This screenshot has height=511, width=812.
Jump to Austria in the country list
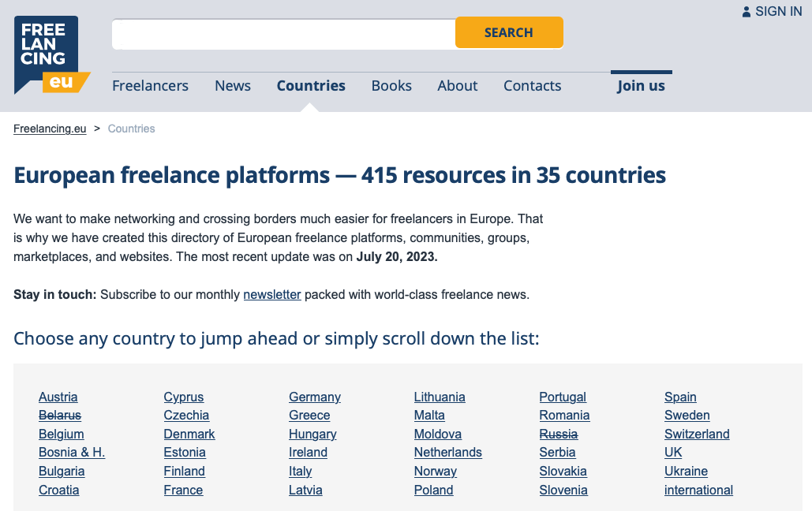pos(58,397)
